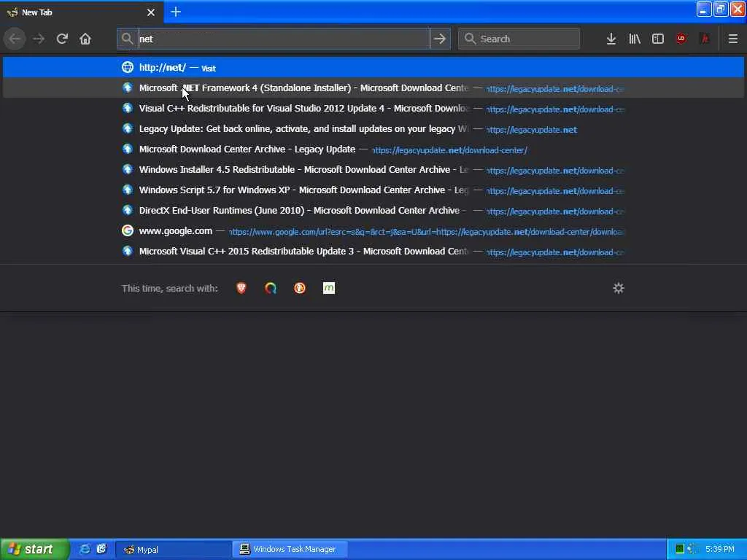The height and width of the screenshot is (560, 747).
Task: Focus the address bar containing net
Action: point(284,39)
